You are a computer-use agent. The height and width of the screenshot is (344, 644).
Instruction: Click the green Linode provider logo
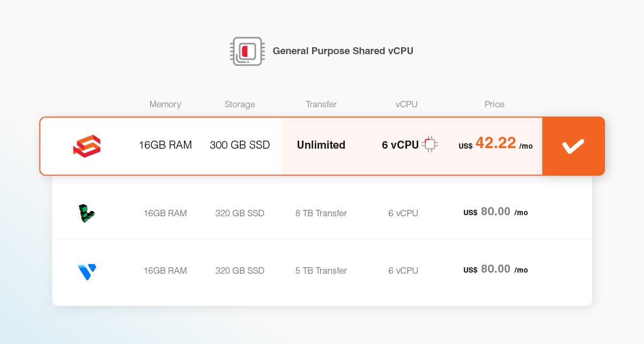point(87,213)
